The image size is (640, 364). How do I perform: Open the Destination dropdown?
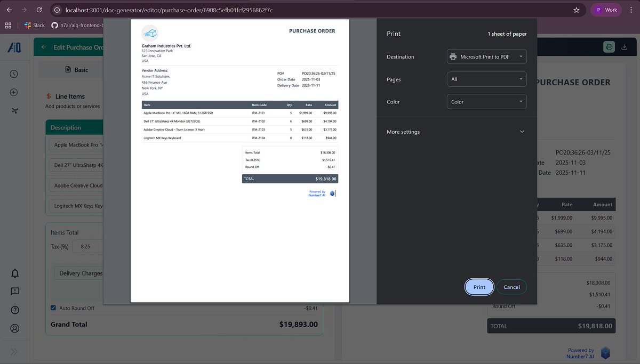point(486,56)
